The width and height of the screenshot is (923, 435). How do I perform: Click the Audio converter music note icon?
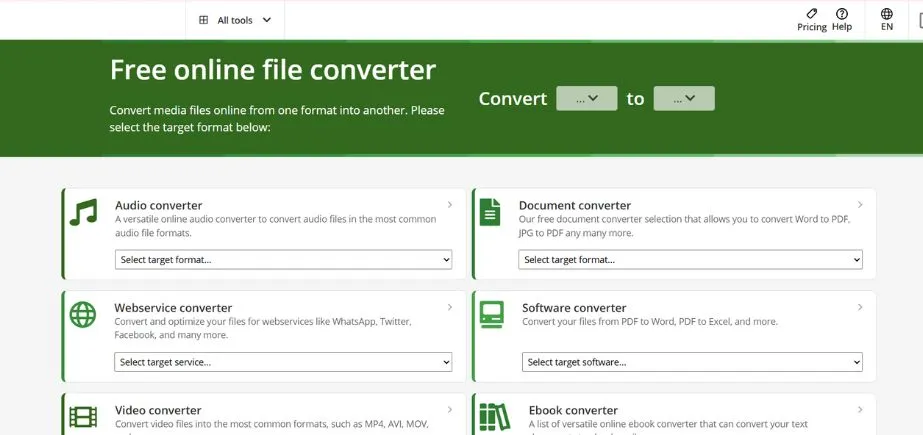pos(83,212)
